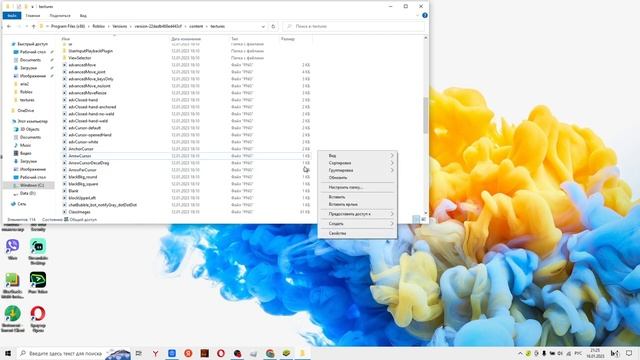Select the blackBkg_round file
This screenshot has width=640, height=360.
83,177
